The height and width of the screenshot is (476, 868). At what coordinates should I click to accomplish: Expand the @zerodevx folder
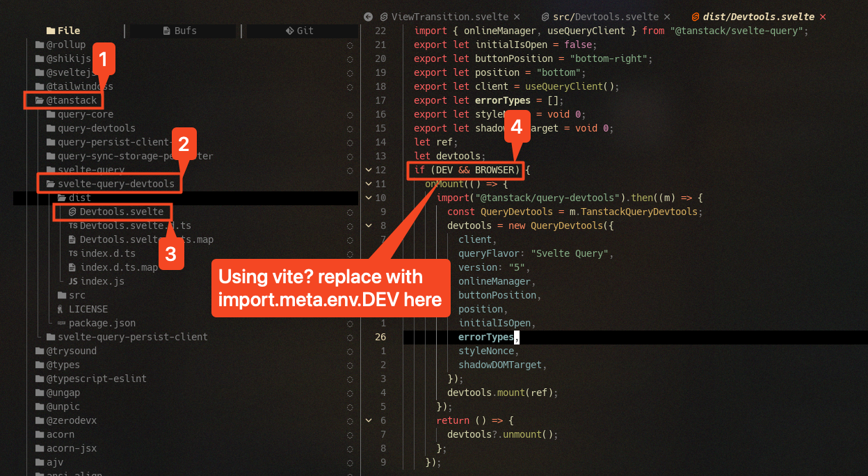coord(67,420)
